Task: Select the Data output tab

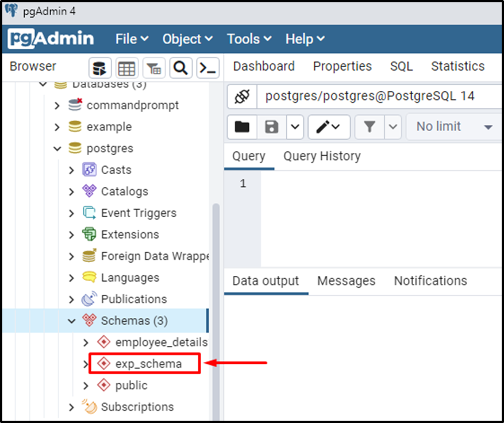Action: [x=266, y=280]
